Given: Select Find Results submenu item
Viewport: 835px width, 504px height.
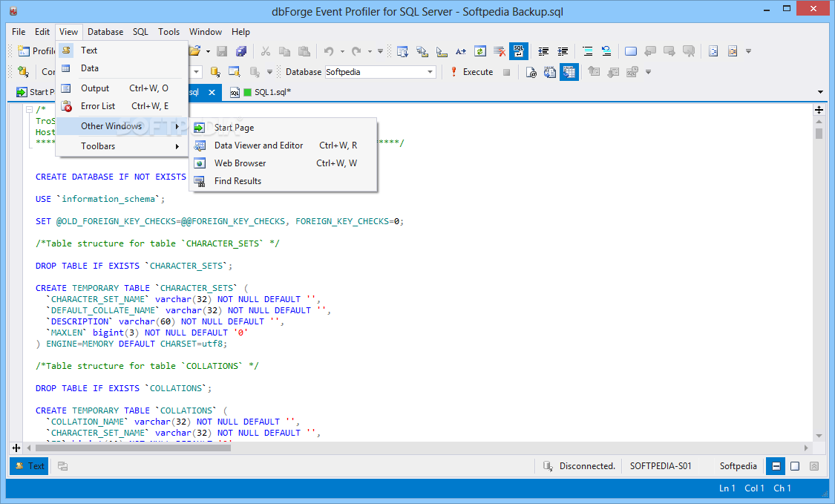Looking at the screenshot, I should pyautogui.click(x=283, y=181).
